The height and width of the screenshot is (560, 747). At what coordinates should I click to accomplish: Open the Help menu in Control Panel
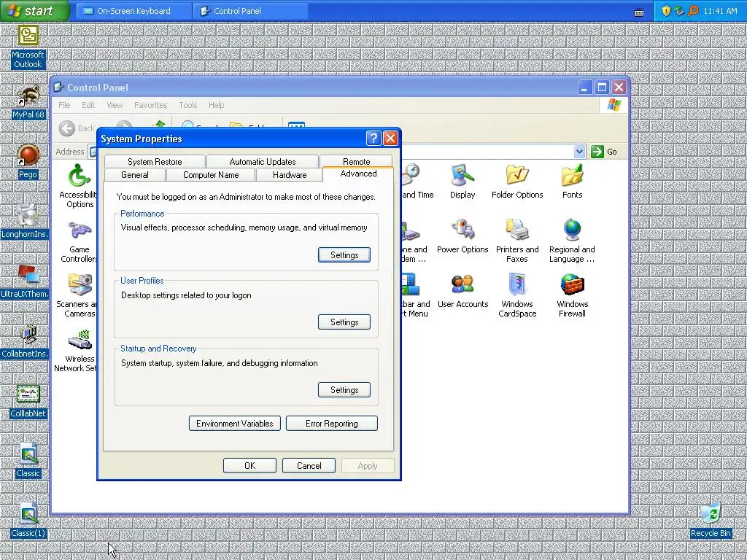[216, 105]
